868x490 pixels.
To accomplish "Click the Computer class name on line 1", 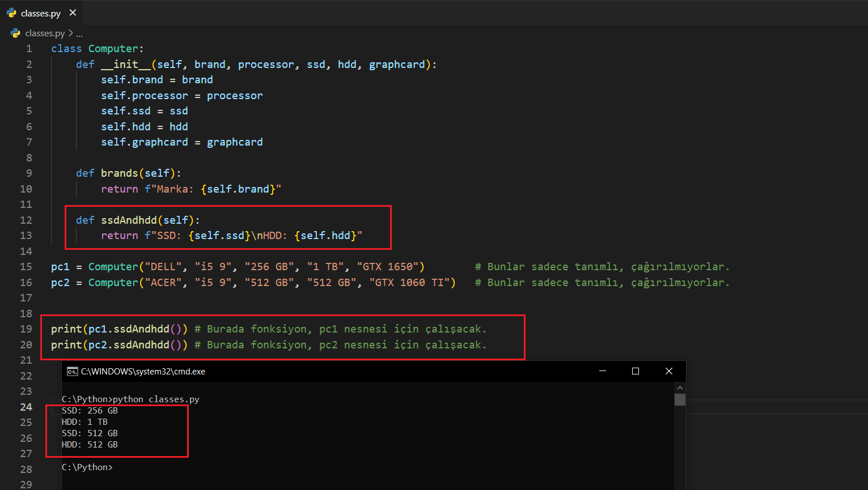I will 113,49.
